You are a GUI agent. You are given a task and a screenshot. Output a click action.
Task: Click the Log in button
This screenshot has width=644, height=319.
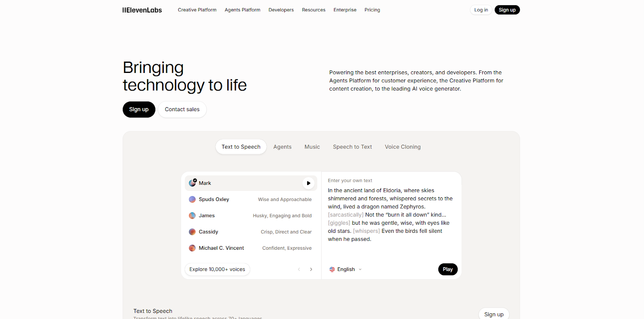click(481, 10)
